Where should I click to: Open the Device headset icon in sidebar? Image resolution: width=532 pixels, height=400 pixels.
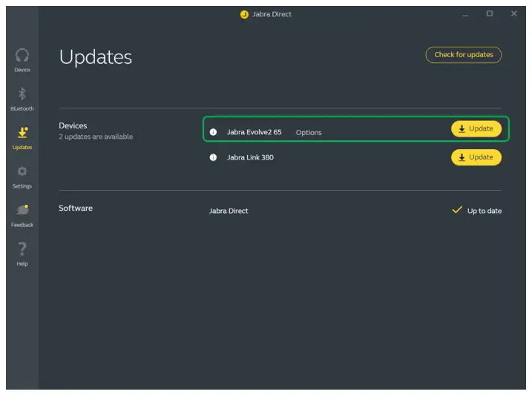click(22, 56)
